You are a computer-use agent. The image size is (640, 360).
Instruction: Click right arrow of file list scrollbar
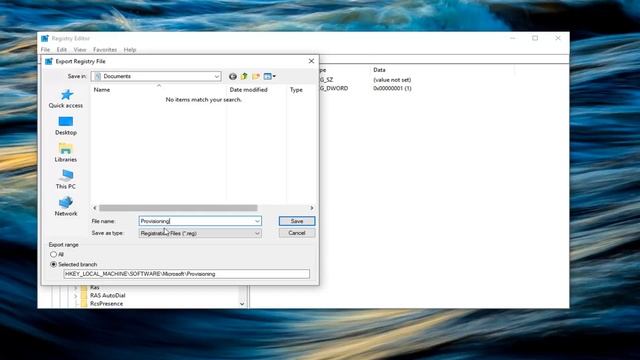(312, 208)
